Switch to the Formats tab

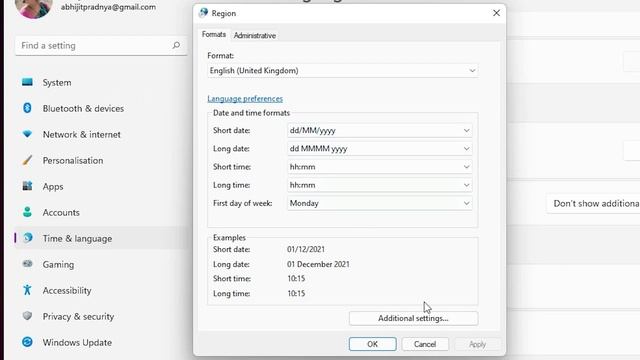pyautogui.click(x=213, y=35)
